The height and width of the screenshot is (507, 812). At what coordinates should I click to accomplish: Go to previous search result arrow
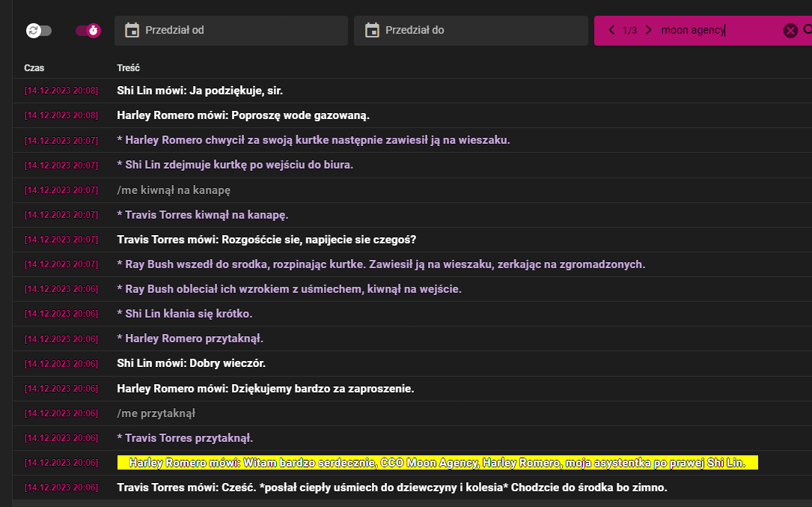tap(611, 30)
